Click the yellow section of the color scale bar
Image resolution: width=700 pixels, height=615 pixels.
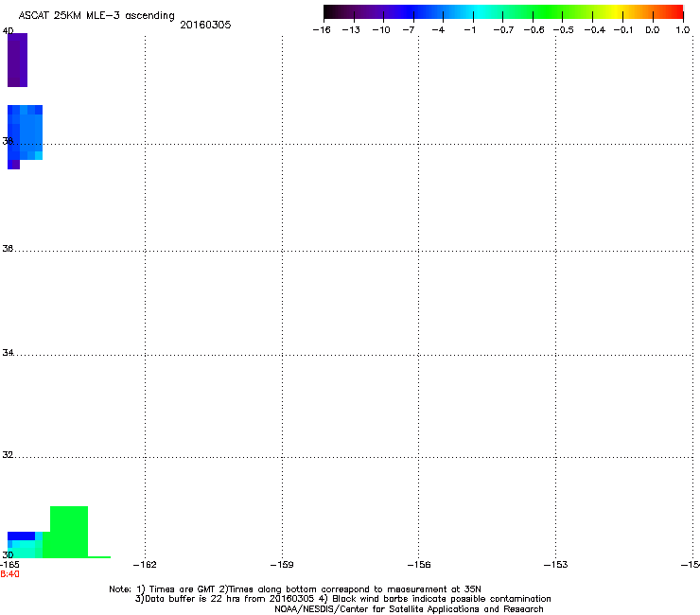[x=618, y=11]
